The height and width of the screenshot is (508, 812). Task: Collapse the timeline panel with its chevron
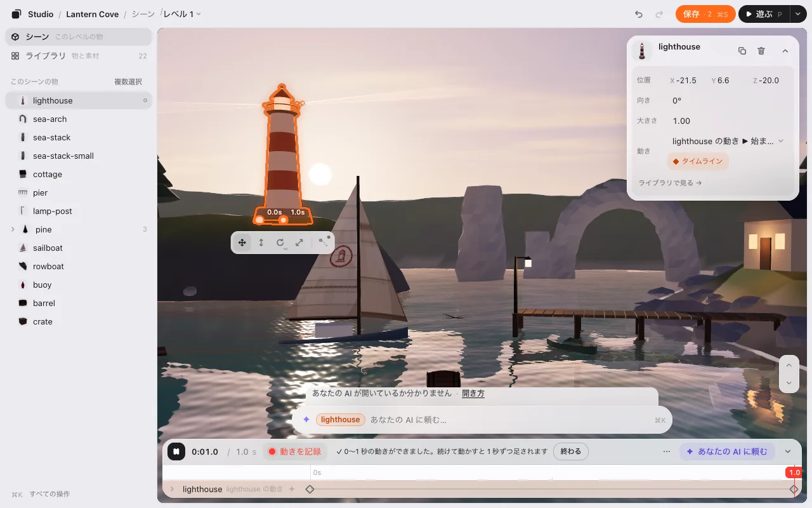point(788,451)
